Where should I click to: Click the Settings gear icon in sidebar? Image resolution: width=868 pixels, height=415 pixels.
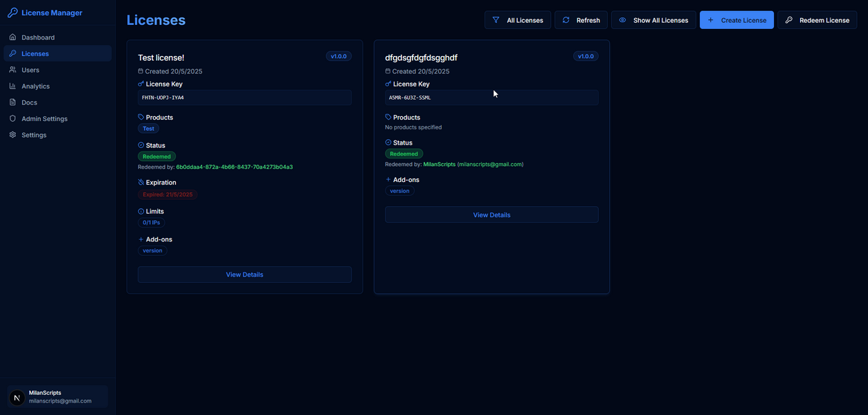[x=12, y=135]
